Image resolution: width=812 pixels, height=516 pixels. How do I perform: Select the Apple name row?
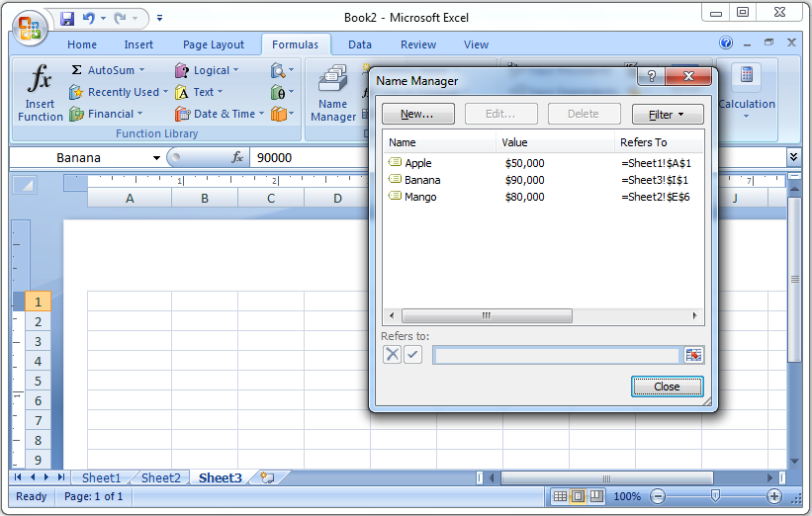pos(543,163)
